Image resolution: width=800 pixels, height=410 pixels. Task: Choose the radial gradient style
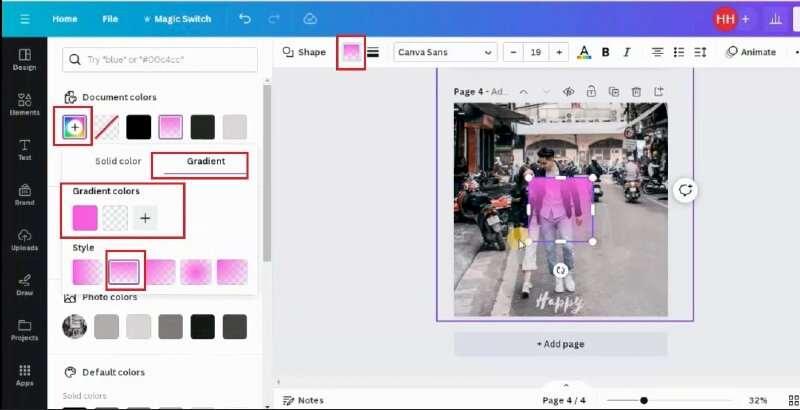pyautogui.click(x=196, y=272)
